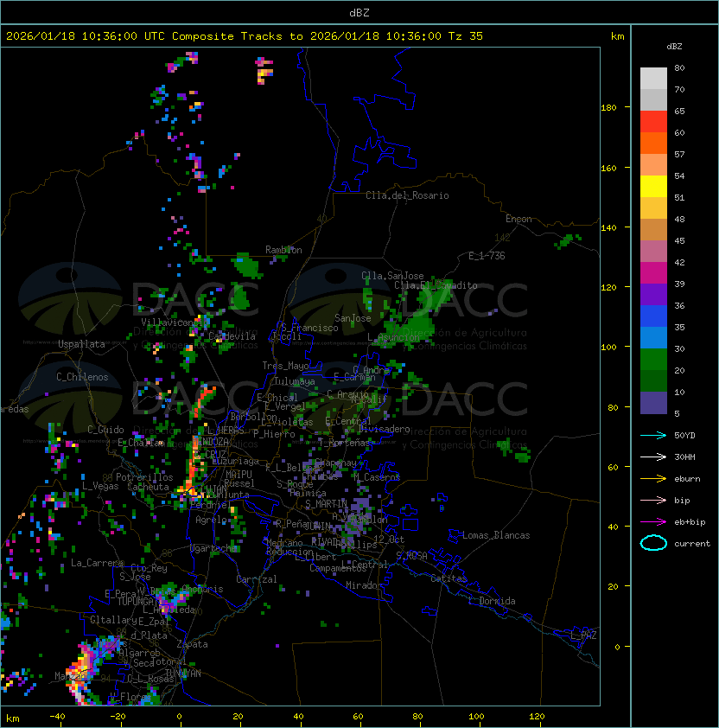Click the 'Mirador' map label
The width and height of the screenshot is (719, 728).
pos(365,585)
